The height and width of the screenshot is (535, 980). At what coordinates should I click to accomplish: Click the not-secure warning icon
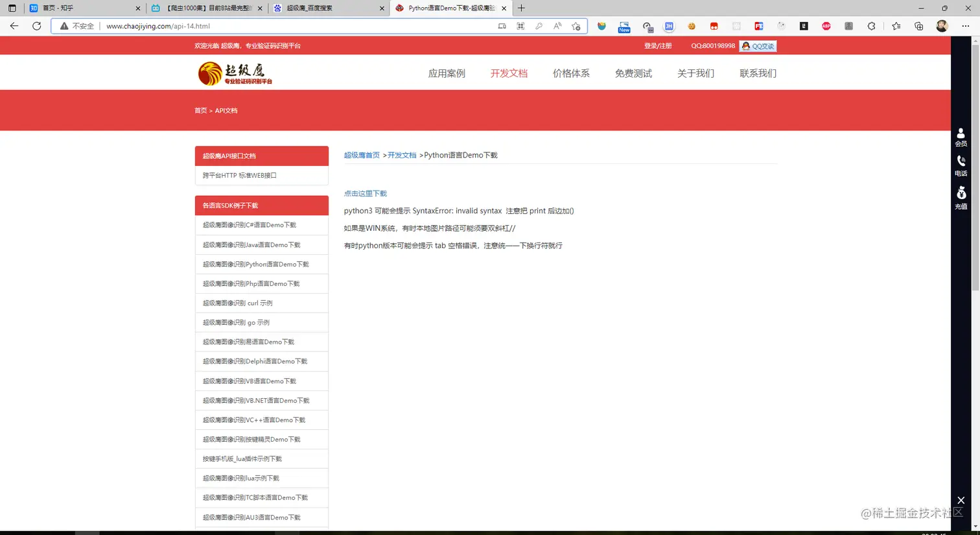pos(64,26)
